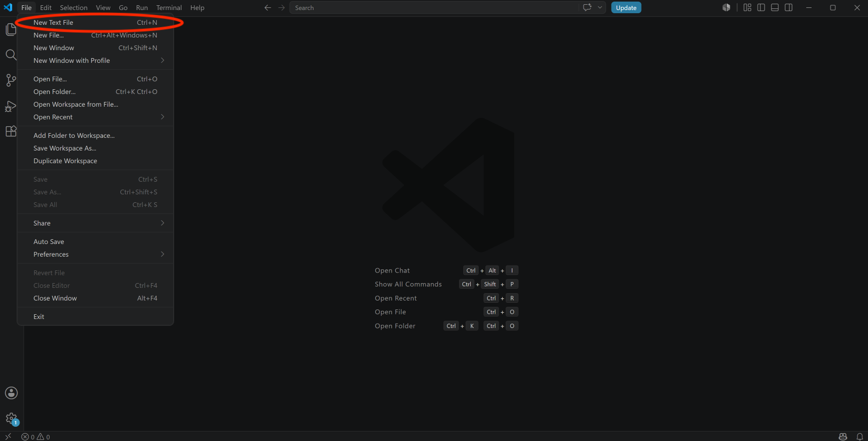868x441 pixels.
Task: Open the Terminal menu
Action: click(x=169, y=7)
